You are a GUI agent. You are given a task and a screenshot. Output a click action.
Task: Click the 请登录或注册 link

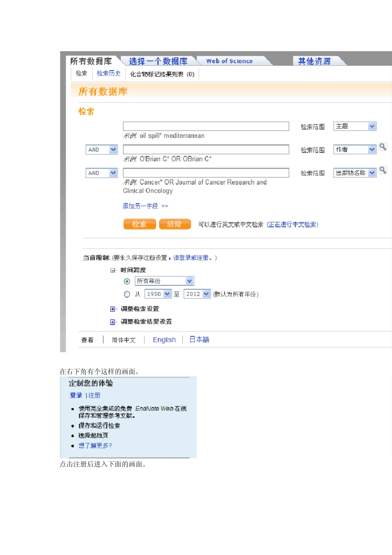[x=192, y=258]
